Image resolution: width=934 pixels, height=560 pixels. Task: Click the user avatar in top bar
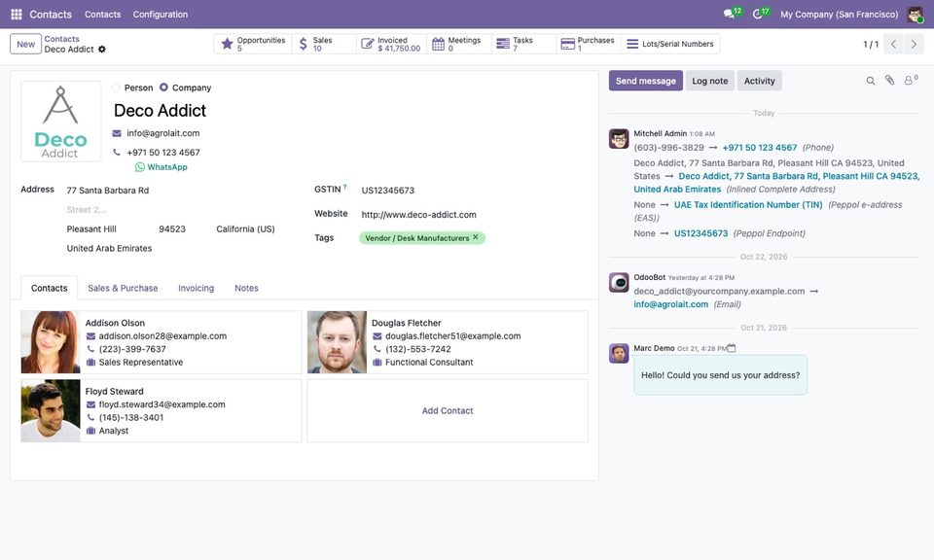coord(915,15)
